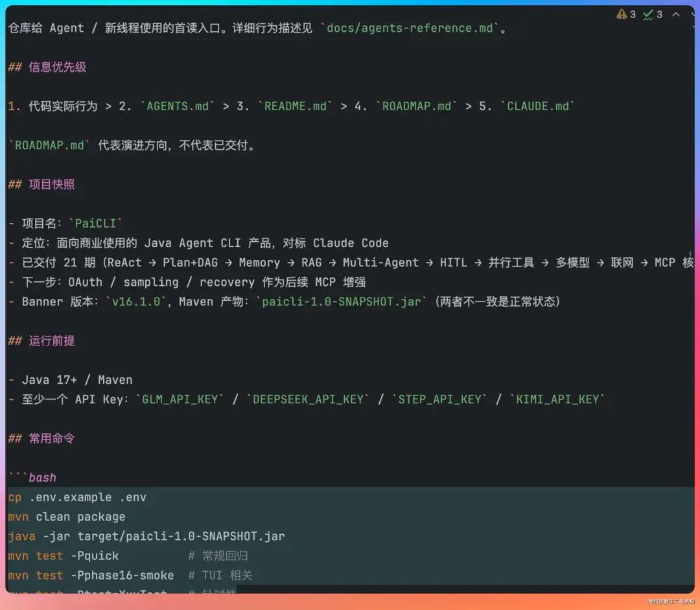
Task: Click the variable KIMI_API_KEY
Action: click(557, 400)
